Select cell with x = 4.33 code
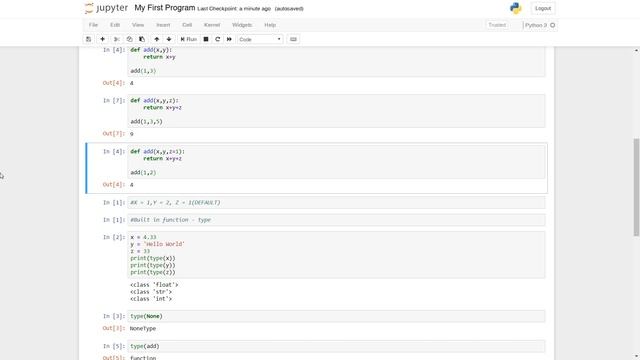This screenshot has height=360, width=640. pyautogui.click(x=336, y=255)
